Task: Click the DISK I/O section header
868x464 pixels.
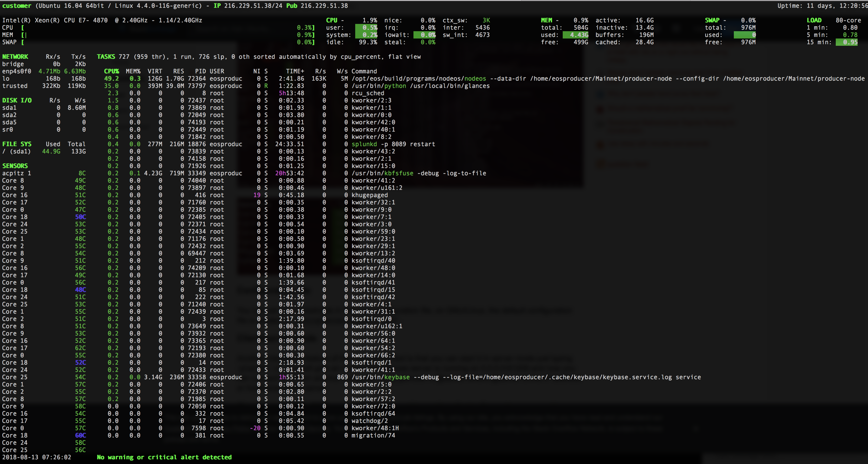Action: point(17,100)
